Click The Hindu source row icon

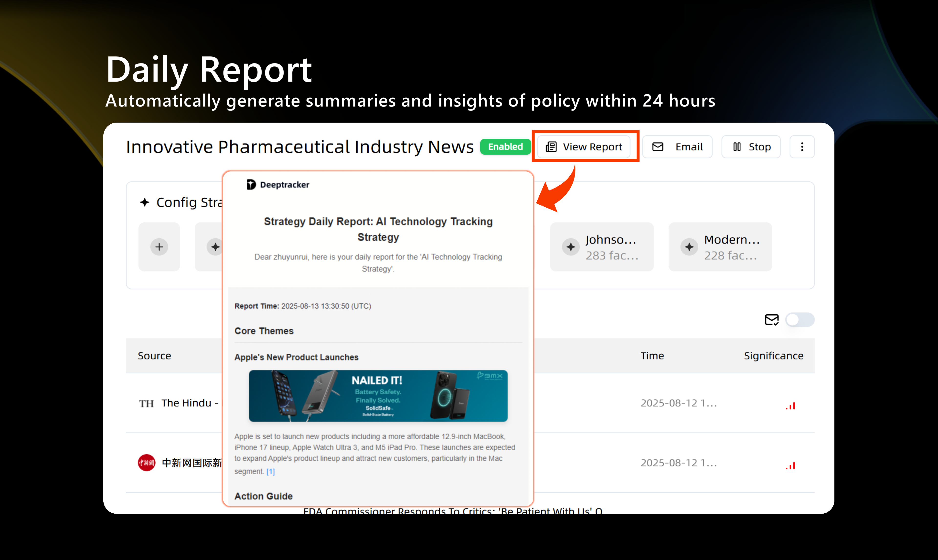[x=146, y=403]
